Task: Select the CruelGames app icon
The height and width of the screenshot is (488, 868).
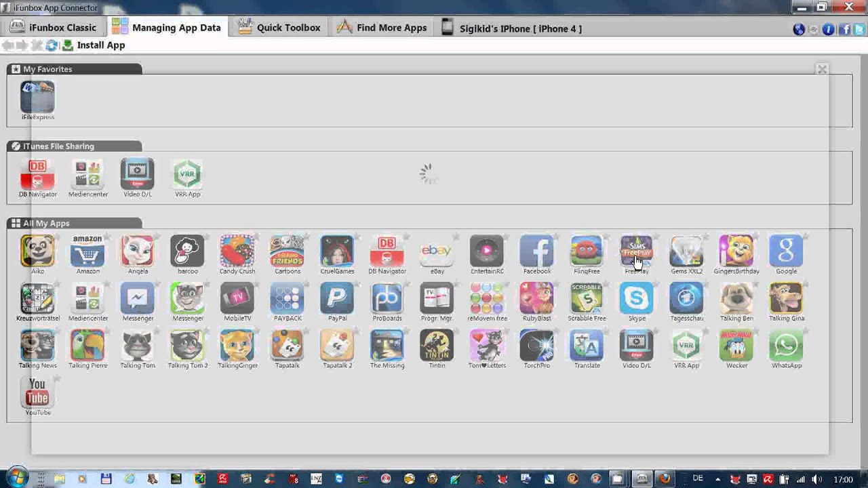Action: [x=337, y=251]
